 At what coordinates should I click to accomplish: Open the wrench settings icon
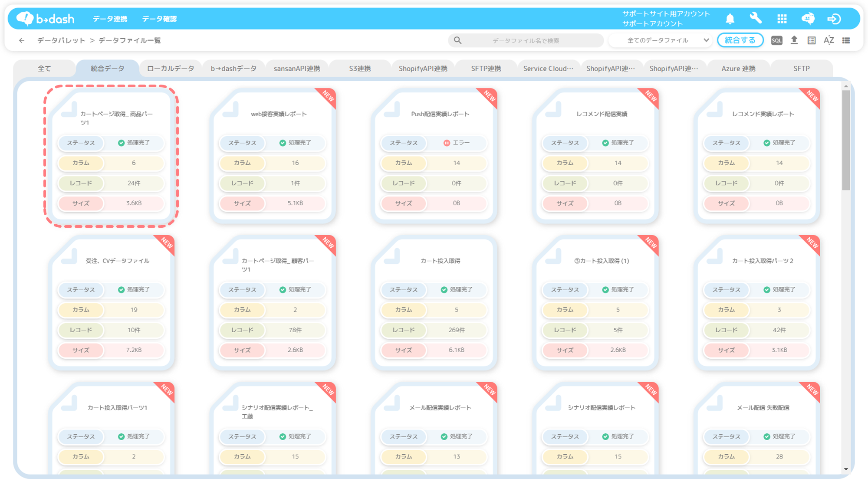[756, 18]
